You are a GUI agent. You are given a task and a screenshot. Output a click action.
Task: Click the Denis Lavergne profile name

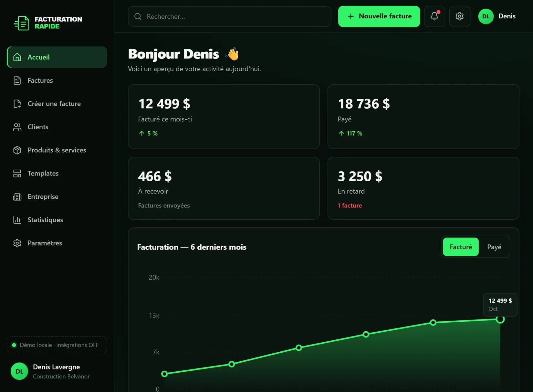tap(56, 367)
